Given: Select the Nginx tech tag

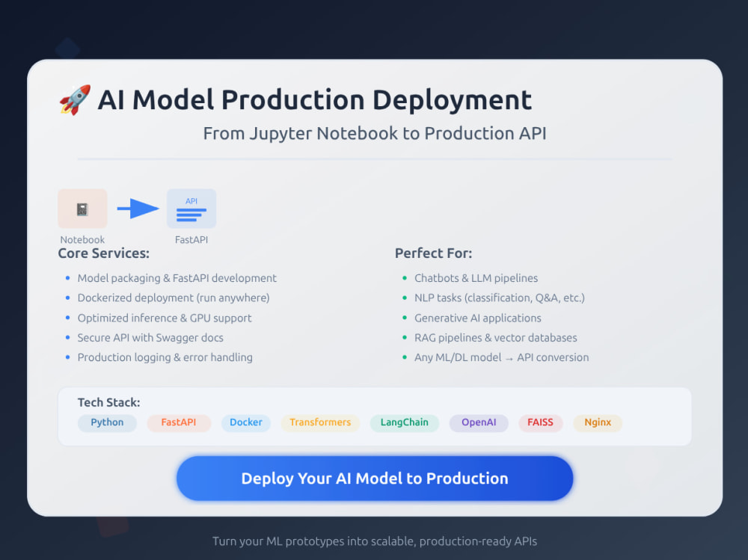Looking at the screenshot, I should click(x=597, y=422).
